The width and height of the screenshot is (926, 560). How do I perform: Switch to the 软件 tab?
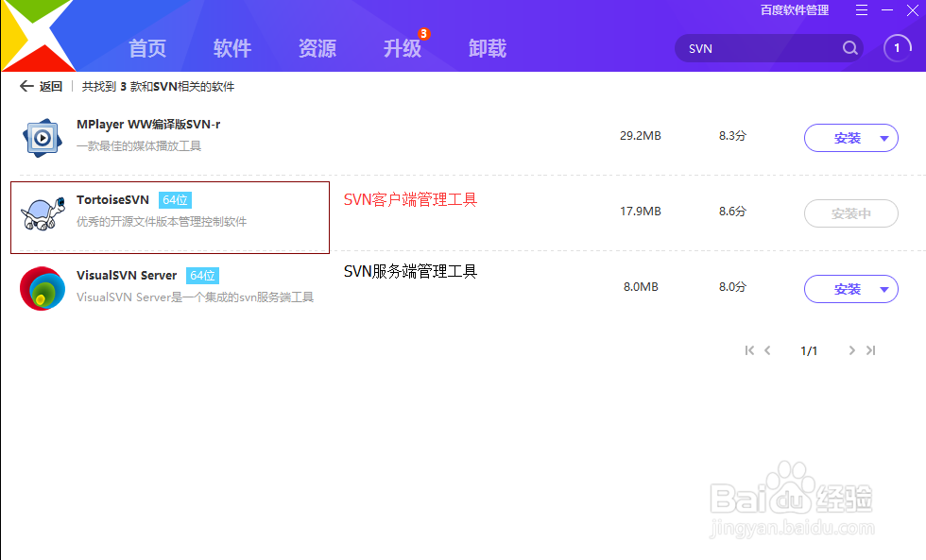point(232,48)
